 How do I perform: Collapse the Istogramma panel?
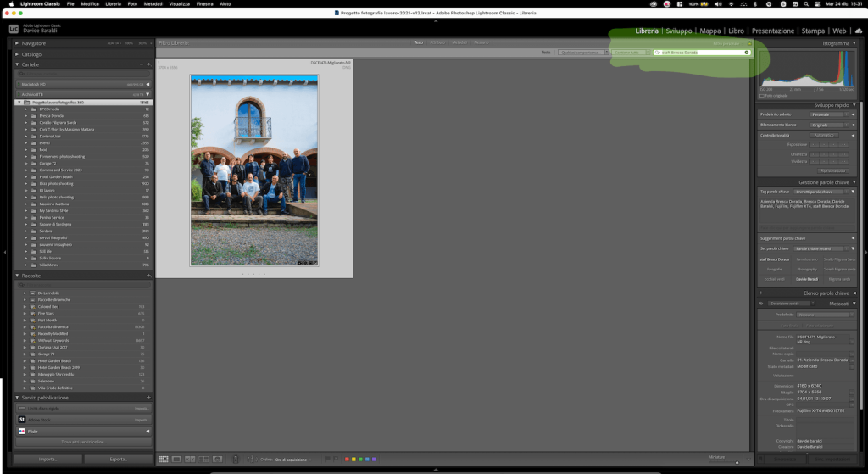[x=854, y=43]
